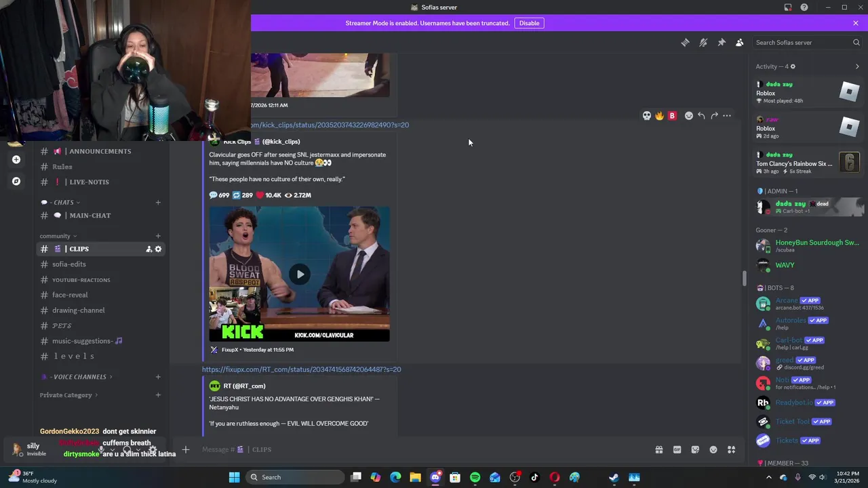This screenshot has width=868, height=488.
Task: Dismiss the Streamer Mode banner
Action: click(x=856, y=23)
